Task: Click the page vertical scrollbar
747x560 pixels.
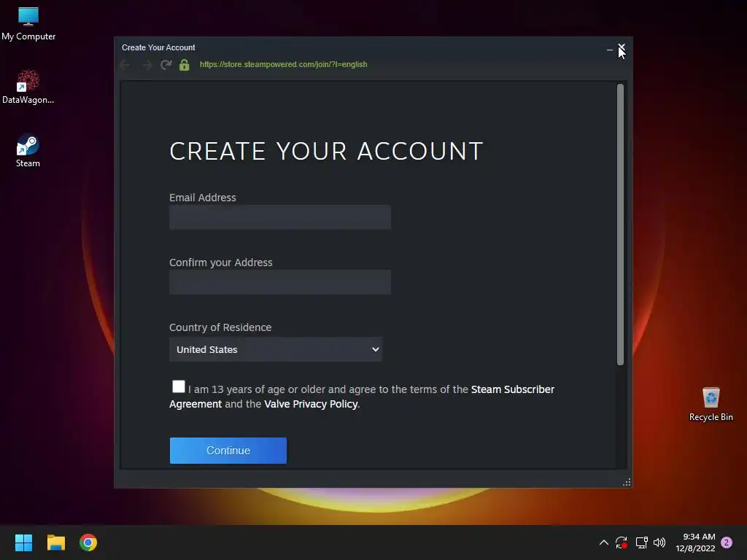Action: pyautogui.click(x=620, y=225)
